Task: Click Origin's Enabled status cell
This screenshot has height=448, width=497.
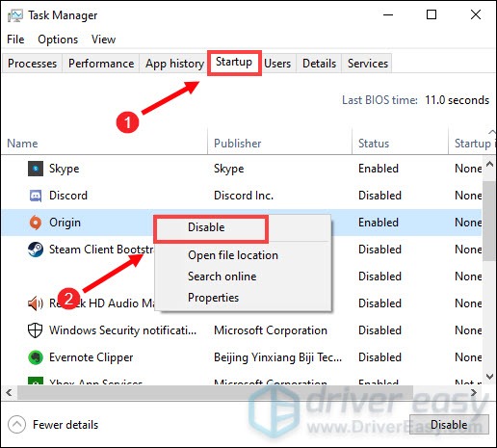Action: (x=379, y=223)
